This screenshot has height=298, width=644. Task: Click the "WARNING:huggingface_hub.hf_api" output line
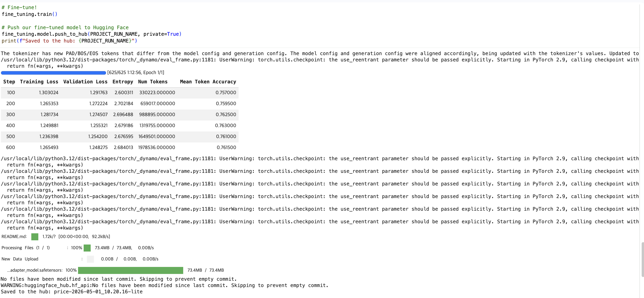pyautogui.click(x=165, y=285)
